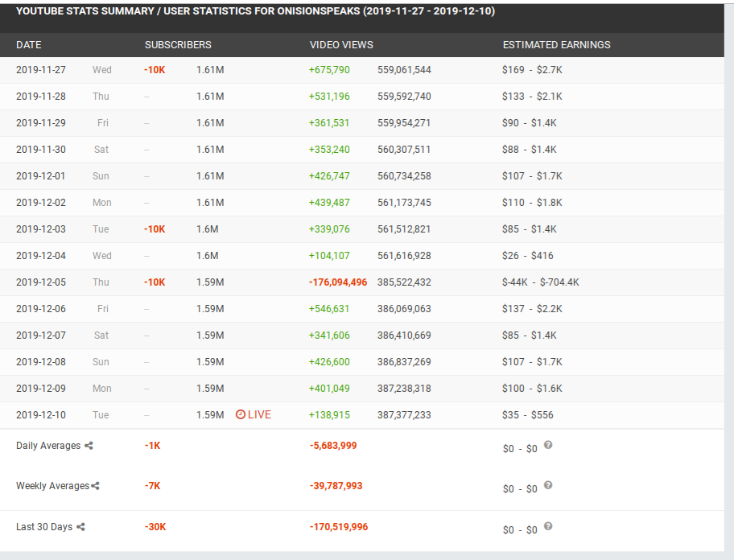
Task: Click the -170,519,996 last 30 days views
Action: [339, 527]
